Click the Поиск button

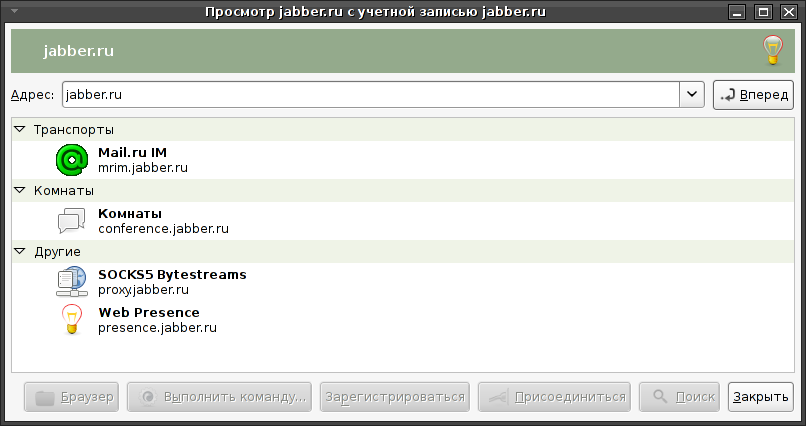pyautogui.click(x=679, y=397)
